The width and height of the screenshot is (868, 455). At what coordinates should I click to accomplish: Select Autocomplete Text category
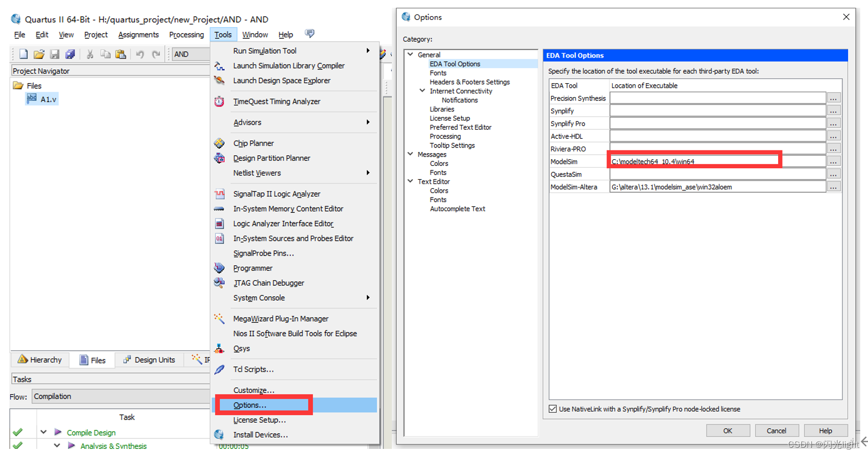457,209
